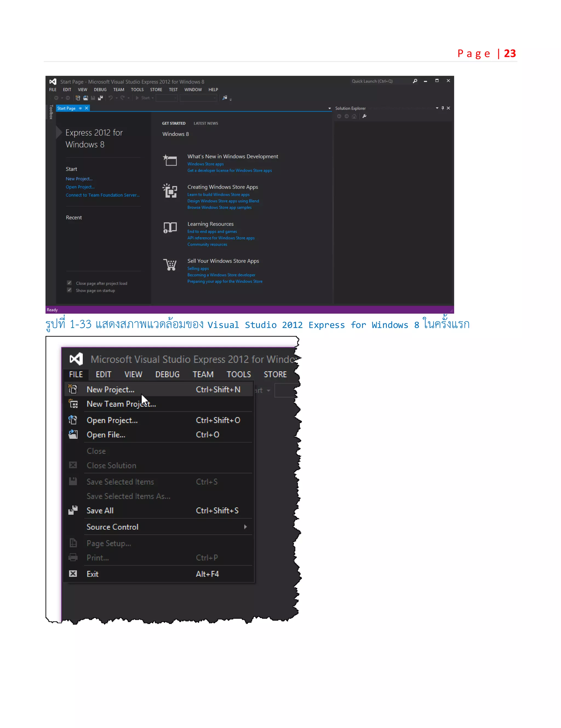Click the Start debugging button
561x728 pixels.
[x=143, y=98]
